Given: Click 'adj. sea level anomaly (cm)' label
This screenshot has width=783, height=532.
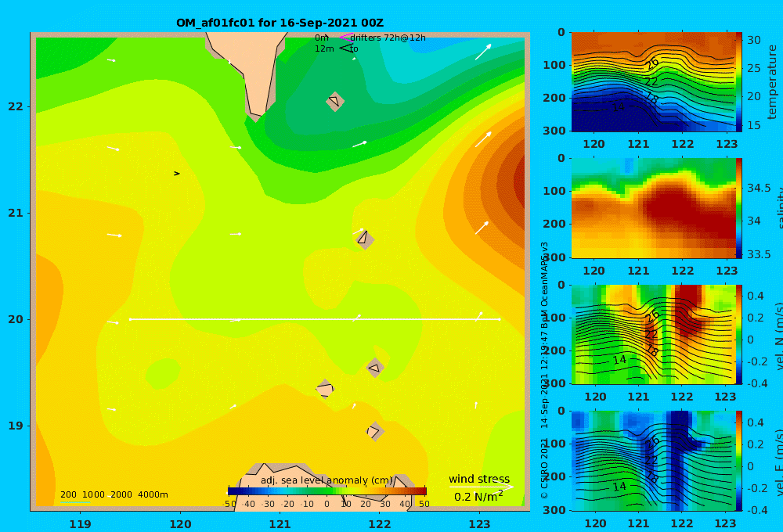Looking at the screenshot, I should pyautogui.click(x=327, y=480).
